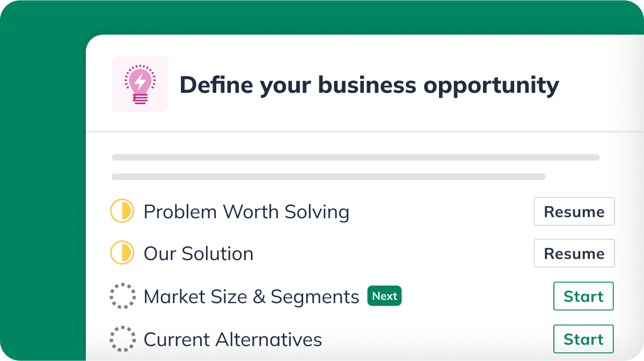Expand the Our Solution section
This screenshot has height=361, width=644.
(198, 253)
